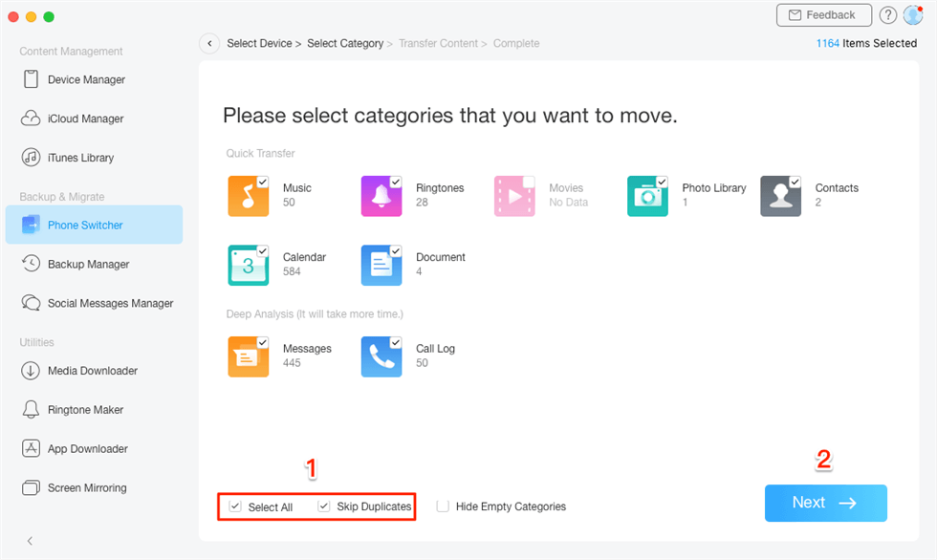Image resolution: width=937 pixels, height=560 pixels.
Task: Select iCloud Manager in the sidebar
Action: point(85,118)
